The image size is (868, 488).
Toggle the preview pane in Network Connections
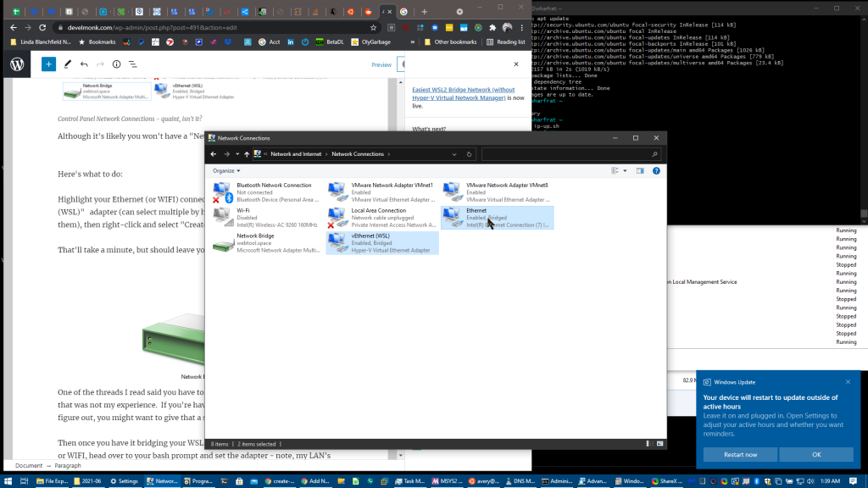tap(640, 170)
